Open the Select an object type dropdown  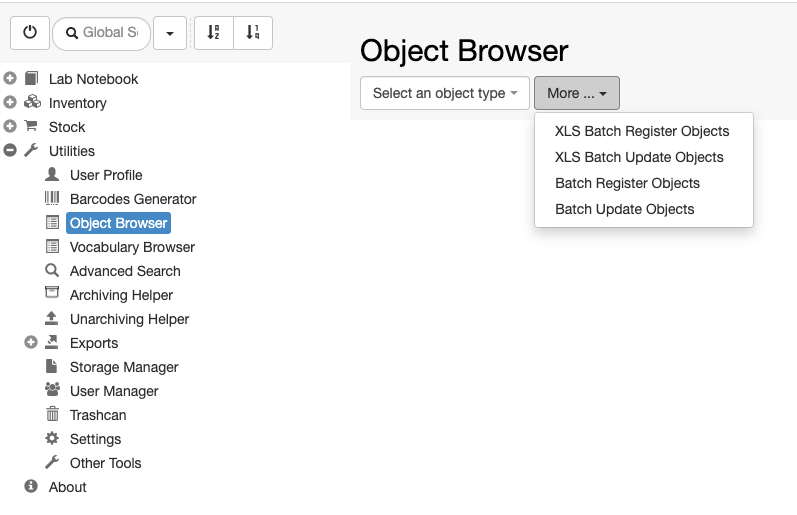(x=445, y=93)
